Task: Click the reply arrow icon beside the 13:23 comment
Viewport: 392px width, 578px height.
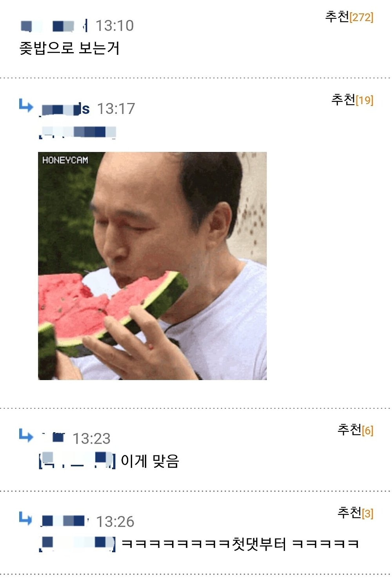Action: point(26,435)
